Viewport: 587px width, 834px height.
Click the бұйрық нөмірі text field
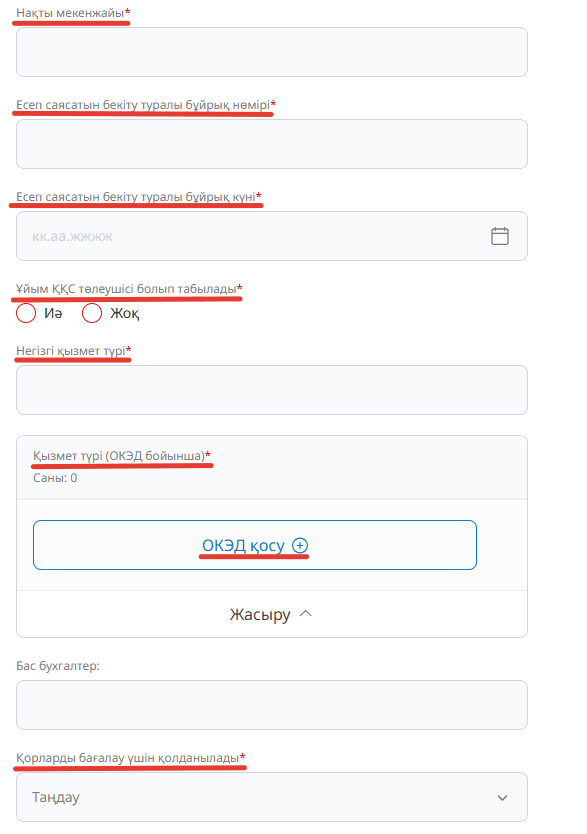(x=272, y=144)
